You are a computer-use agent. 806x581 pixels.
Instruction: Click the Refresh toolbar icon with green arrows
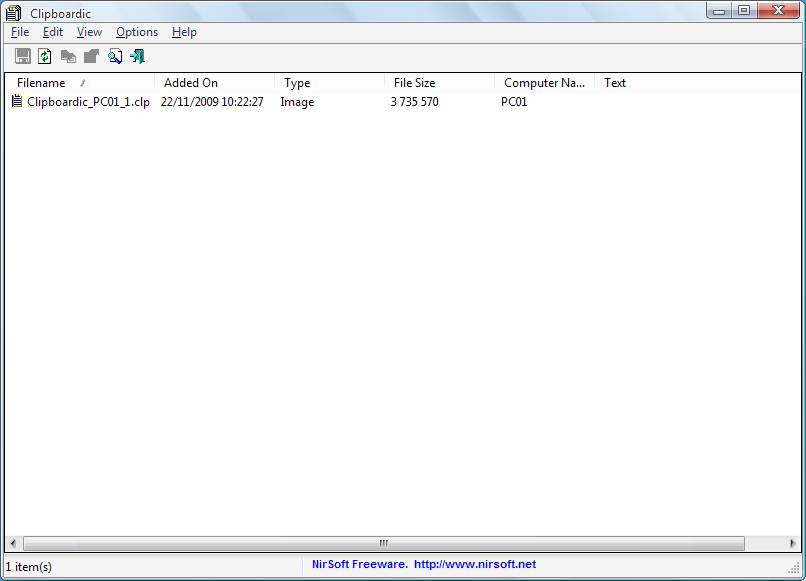click(45, 56)
